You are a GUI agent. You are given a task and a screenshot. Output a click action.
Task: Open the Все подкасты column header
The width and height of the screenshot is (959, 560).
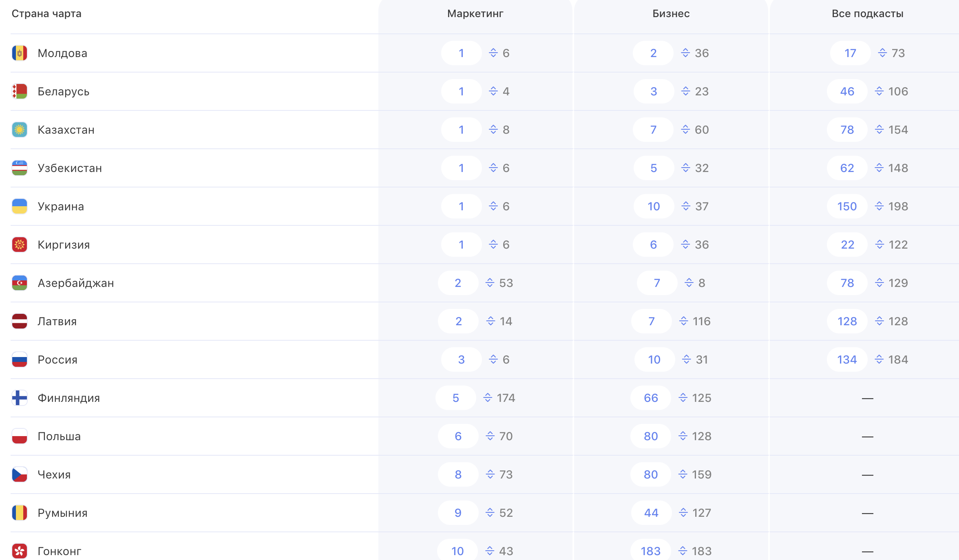point(867,14)
